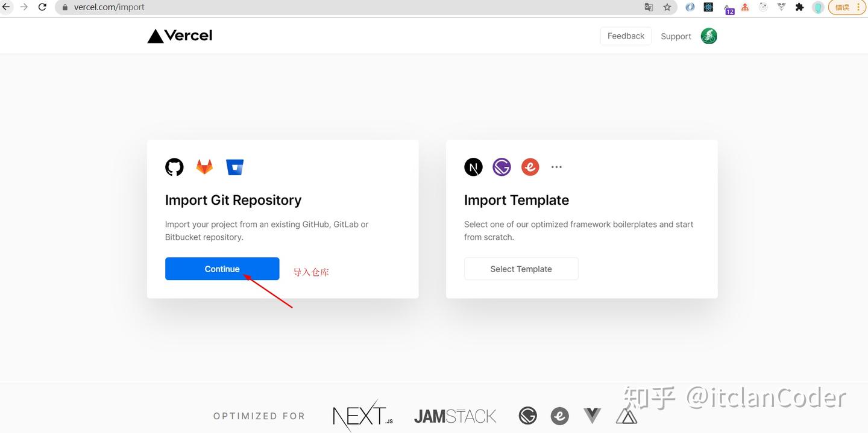Open the Vue devtools extension icon
Viewport: 868px width, 433px height.
tap(782, 7)
